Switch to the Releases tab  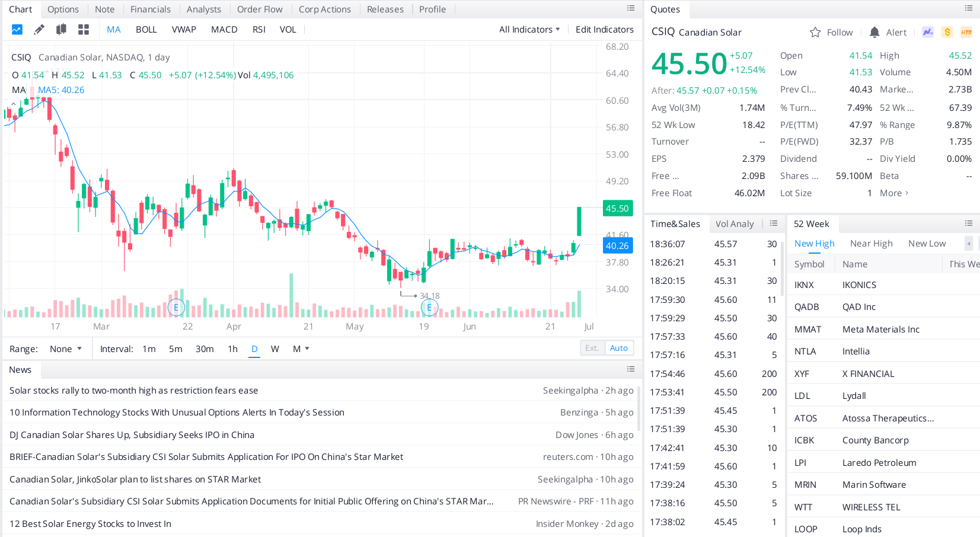click(385, 9)
